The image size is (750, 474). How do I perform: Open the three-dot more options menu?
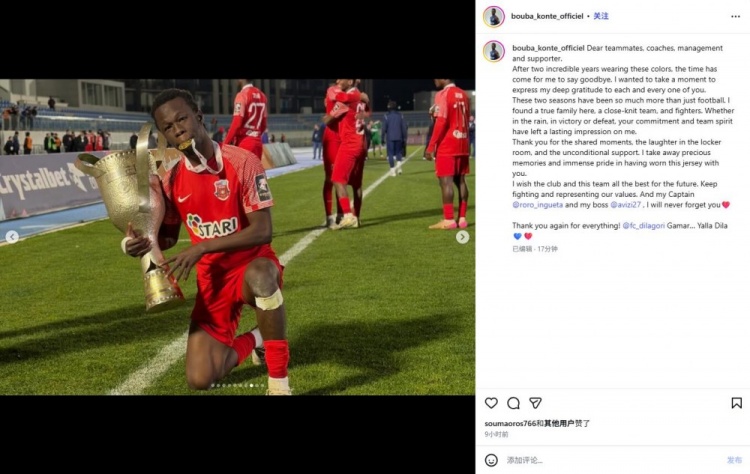point(735,16)
